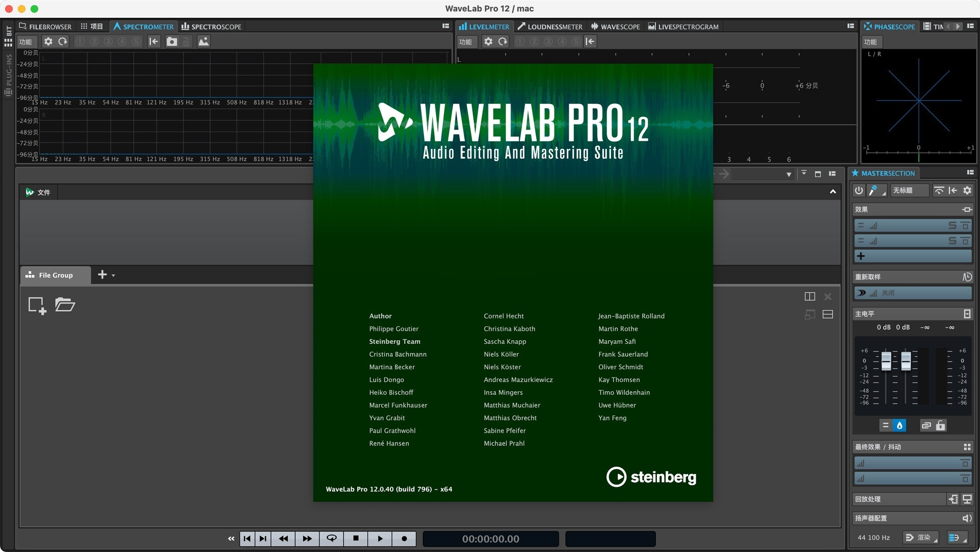Image resolution: width=980 pixels, height=552 pixels.
Task: Toggle solo on the second effect slot
Action: tap(952, 241)
